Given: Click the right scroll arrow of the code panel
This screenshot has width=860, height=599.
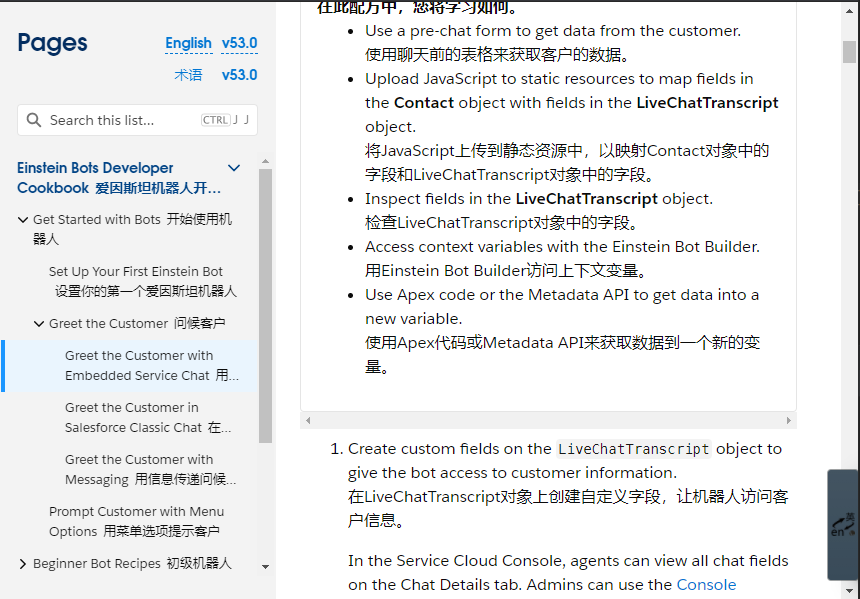Looking at the screenshot, I should [789, 420].
